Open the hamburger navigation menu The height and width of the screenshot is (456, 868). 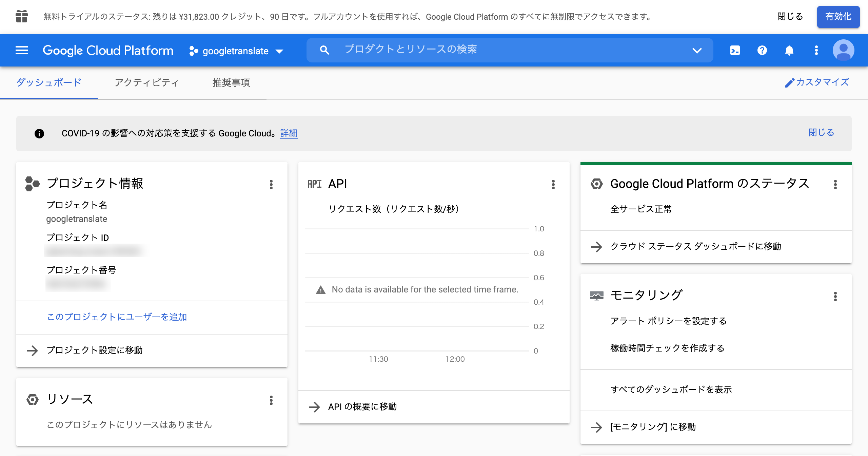(x=22, y=51)
